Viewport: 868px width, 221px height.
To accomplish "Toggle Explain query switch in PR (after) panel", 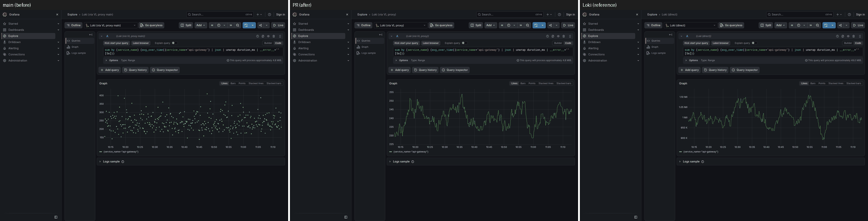I will click(x=464, y=43).
